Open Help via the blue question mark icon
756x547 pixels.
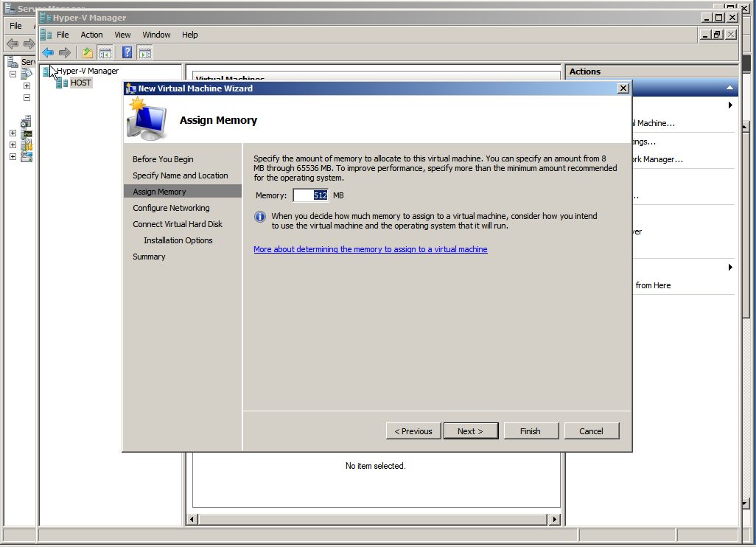coord(127,52)
